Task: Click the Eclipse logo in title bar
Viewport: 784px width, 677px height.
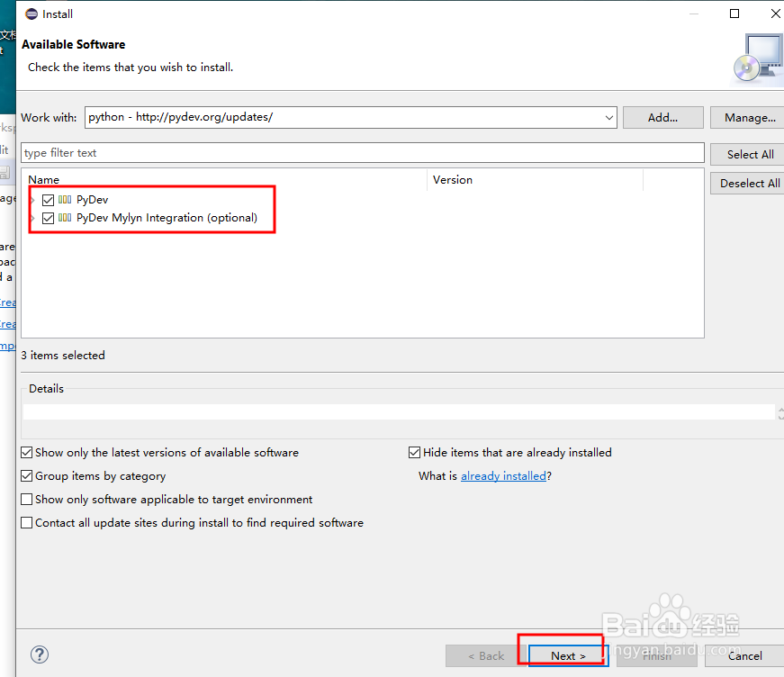Action: point(32,14)
